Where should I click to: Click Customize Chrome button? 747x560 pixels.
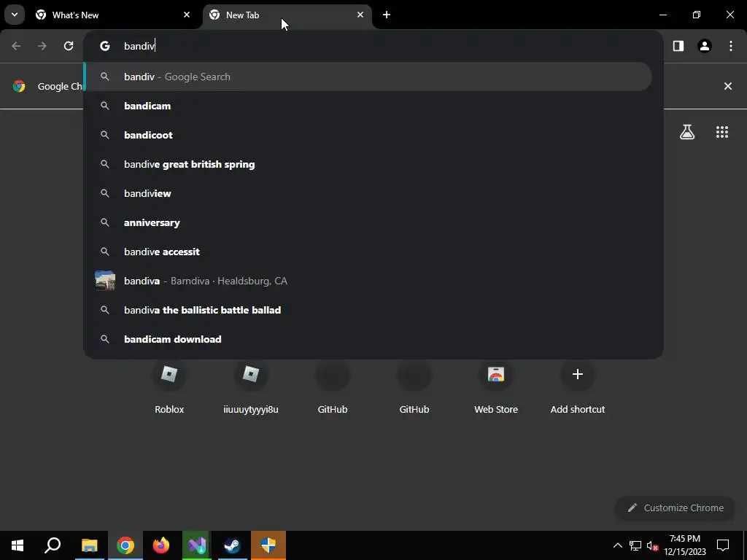pyautogui.click(x=675, y=507)
